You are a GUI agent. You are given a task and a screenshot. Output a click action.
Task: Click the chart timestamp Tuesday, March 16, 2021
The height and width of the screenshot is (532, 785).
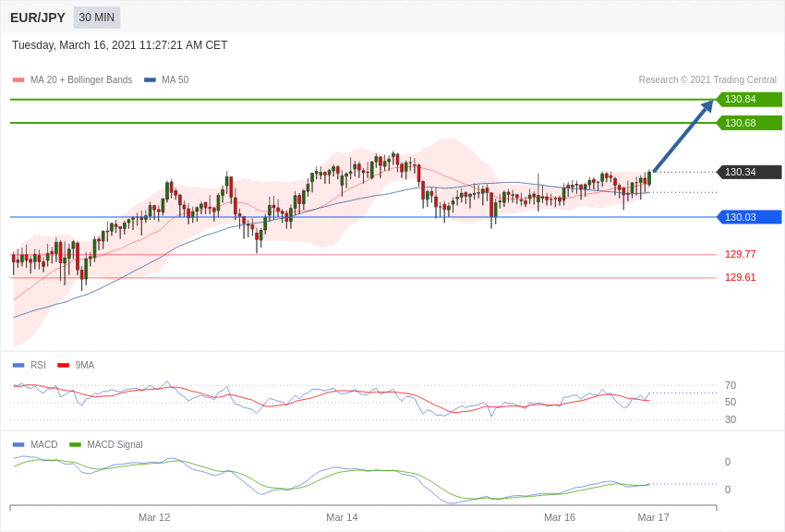[x=120, y=45]
